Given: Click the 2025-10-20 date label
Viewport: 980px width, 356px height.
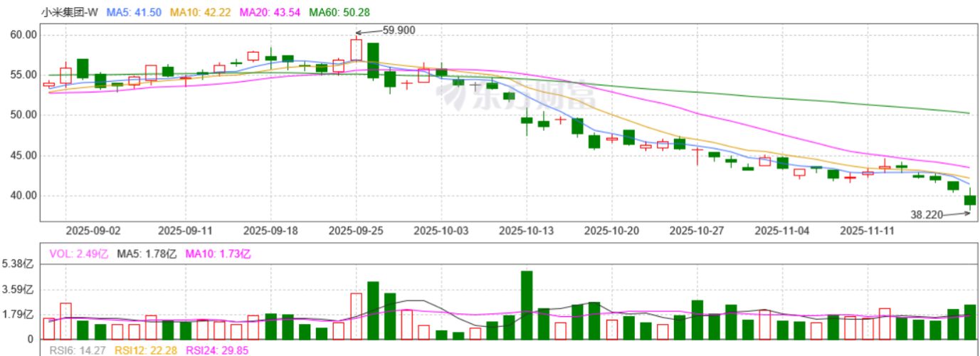Looking at the screenshot, I should click(x=611, y=231).
